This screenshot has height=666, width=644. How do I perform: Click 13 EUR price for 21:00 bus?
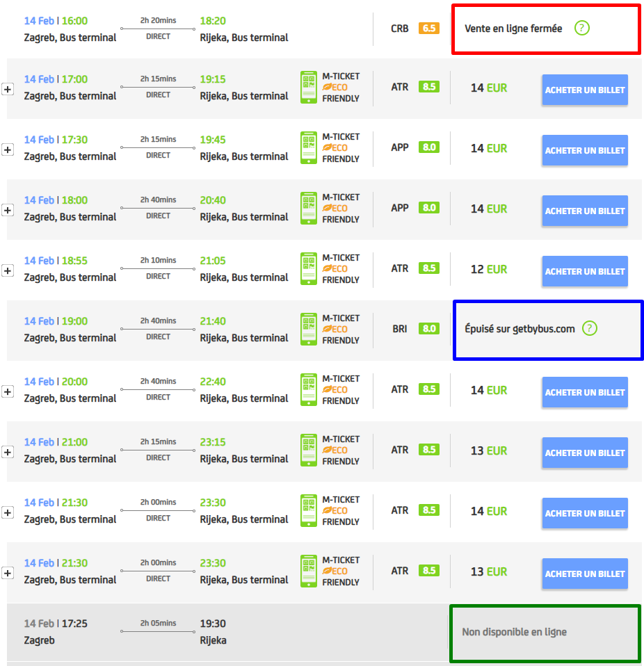pyautogui.click(x=488, y=450)
